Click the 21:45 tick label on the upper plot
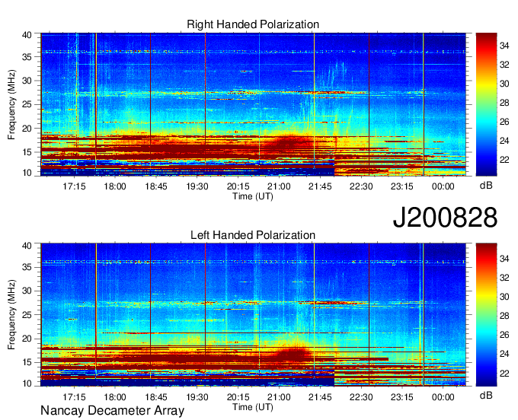 320,186
